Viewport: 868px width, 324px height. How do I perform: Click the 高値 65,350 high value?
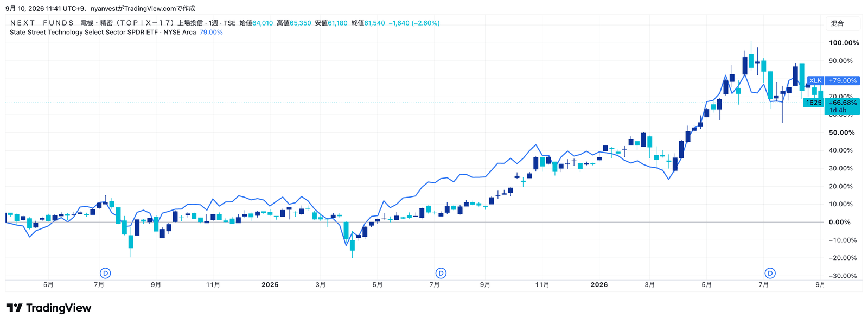pyautogui.click(x=294, y=23)
